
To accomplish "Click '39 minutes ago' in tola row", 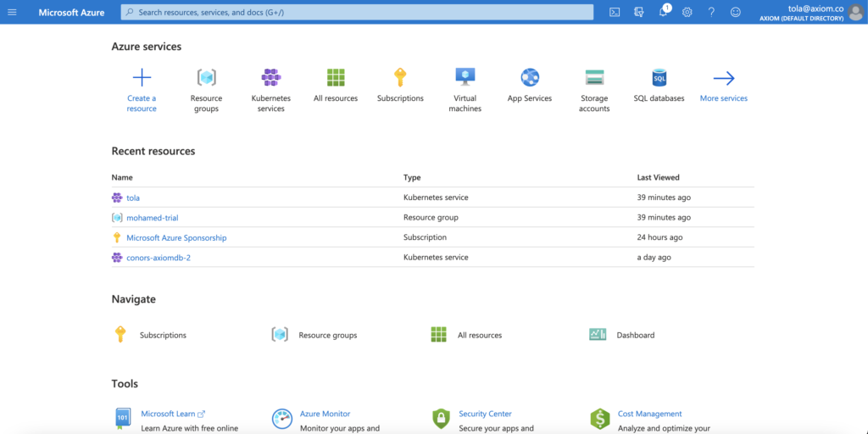I will [664, 198].
